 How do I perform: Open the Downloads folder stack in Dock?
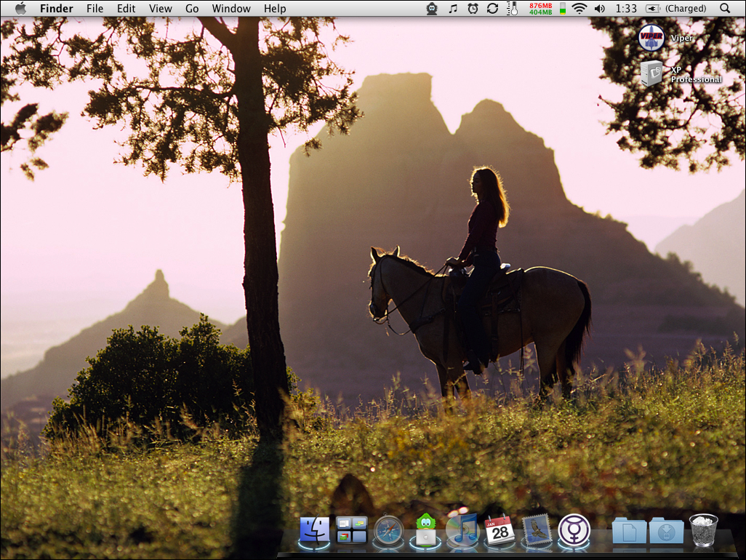click(x=666, y=531)
